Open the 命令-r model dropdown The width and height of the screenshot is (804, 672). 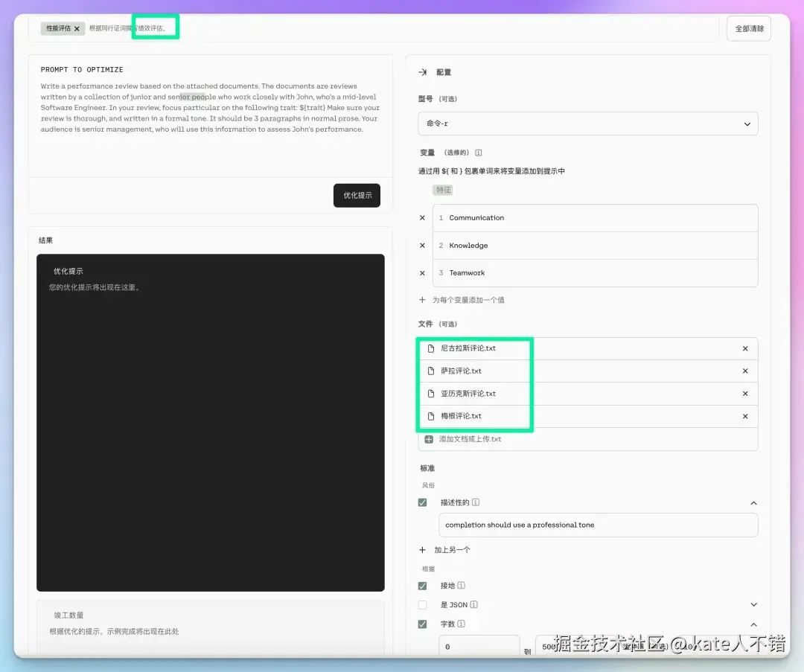(x=587, y=124)
